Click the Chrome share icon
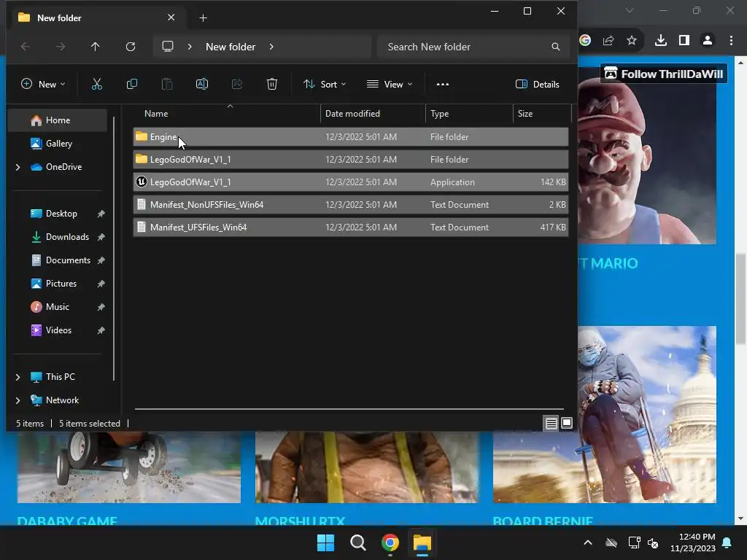 608,41
